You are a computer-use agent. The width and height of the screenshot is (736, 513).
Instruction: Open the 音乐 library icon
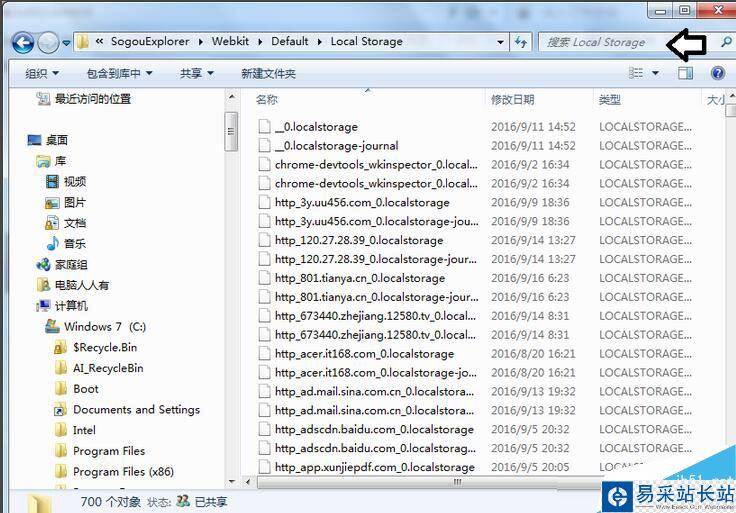(x=52, y=244)
